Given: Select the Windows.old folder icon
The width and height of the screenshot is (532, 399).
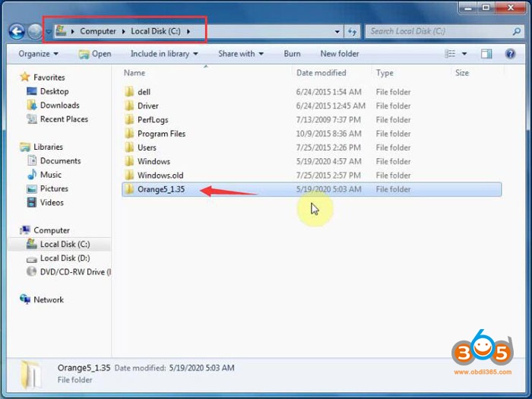Looking at the screenshot, I should click(x=129, y=176).
